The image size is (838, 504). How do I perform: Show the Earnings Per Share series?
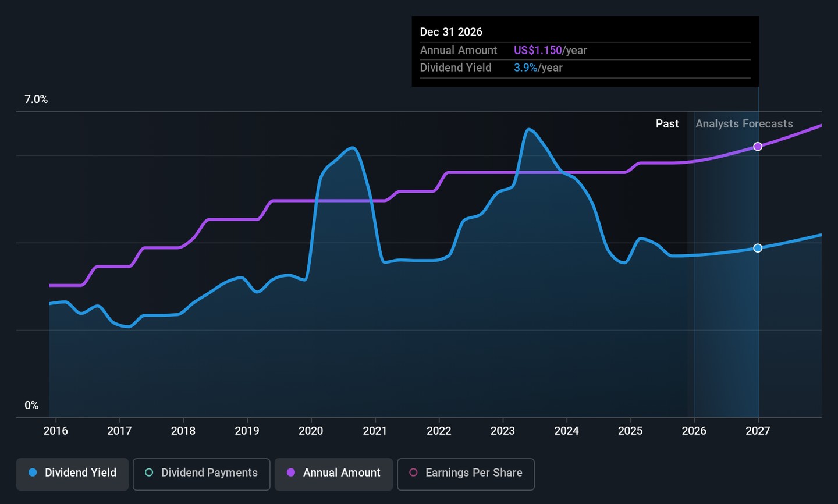coord(466,473)
